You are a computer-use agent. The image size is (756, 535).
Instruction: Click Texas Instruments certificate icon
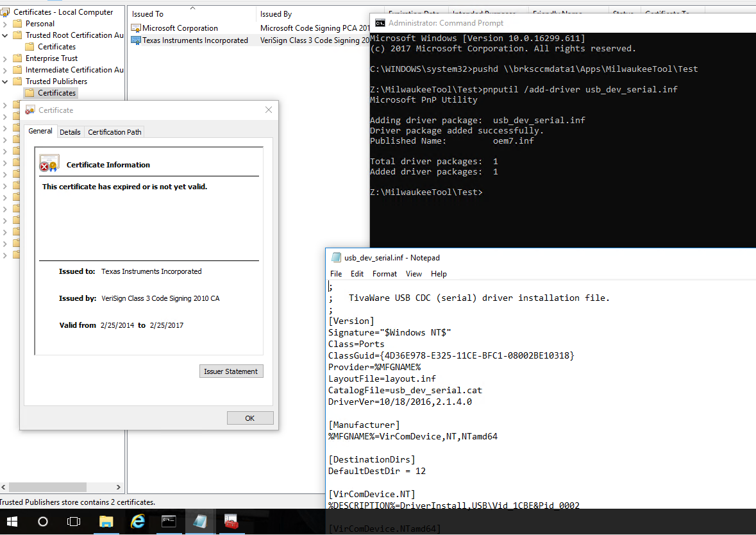(x=136, y=40)
